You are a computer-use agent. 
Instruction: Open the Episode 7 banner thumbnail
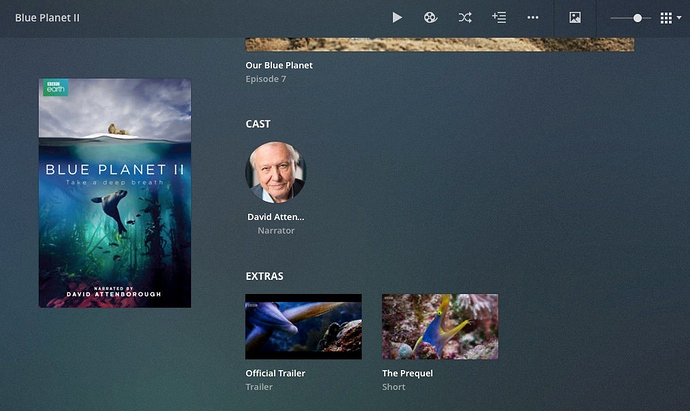click(440, 44)
